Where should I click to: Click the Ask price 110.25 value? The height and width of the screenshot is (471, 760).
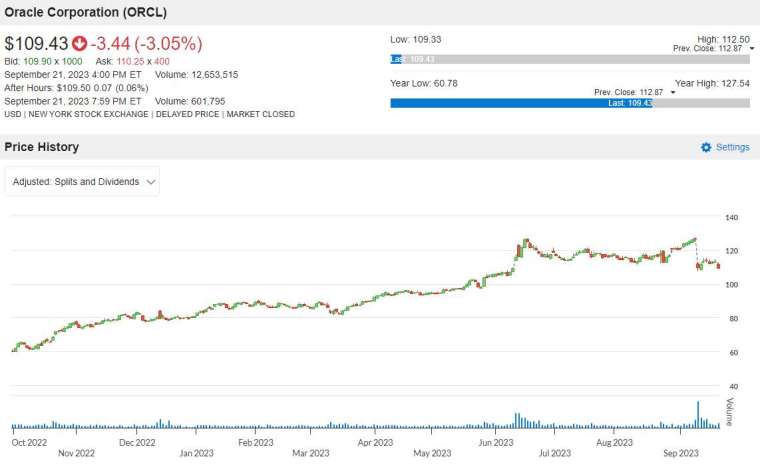click(x=130, y=62)
